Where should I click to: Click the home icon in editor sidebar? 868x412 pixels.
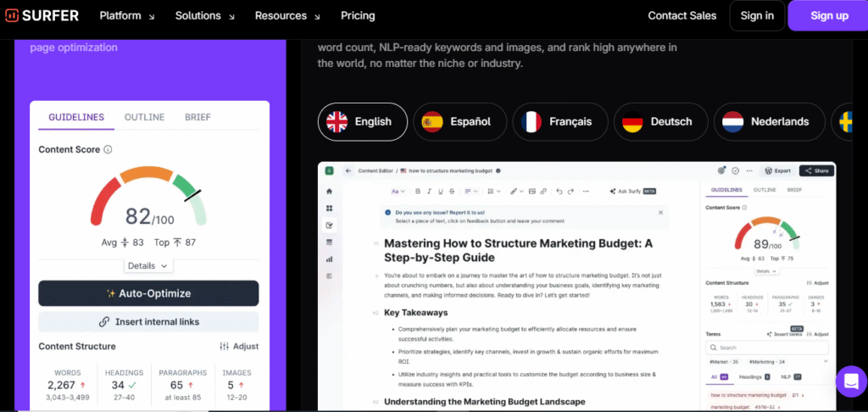(329, 192)
